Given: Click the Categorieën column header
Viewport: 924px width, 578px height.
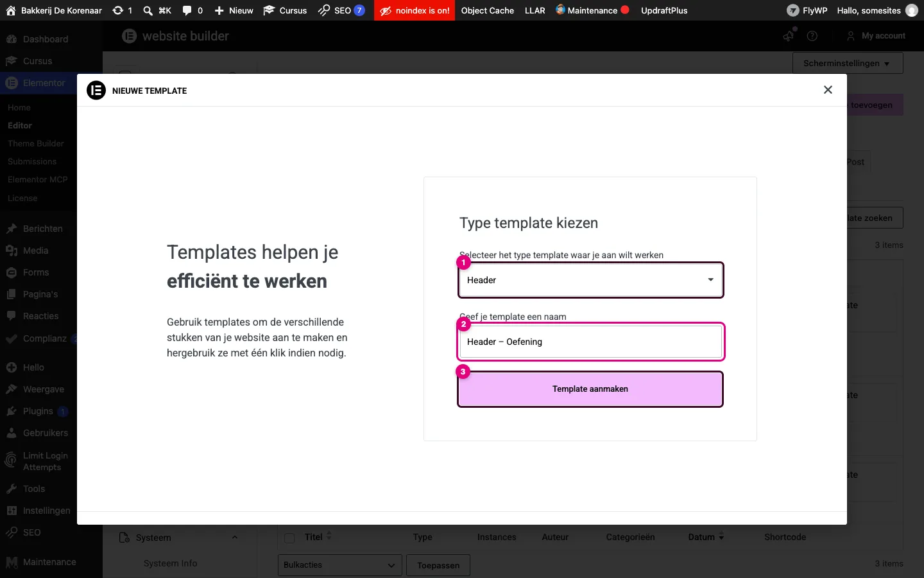Looking at the screenshot, I should tap(630, 537).
